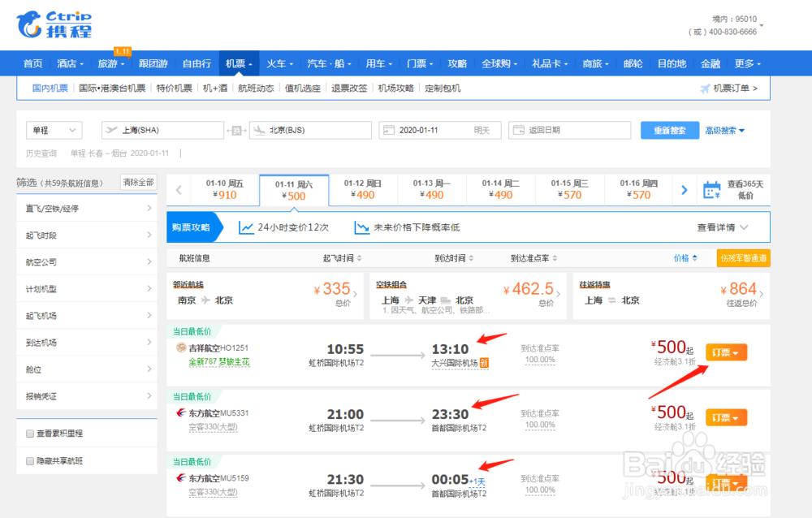Book the 东方航空 MU5331 flight with 订票
The width and height of the screenshot is (812, 518).
(x=726, y=417)
